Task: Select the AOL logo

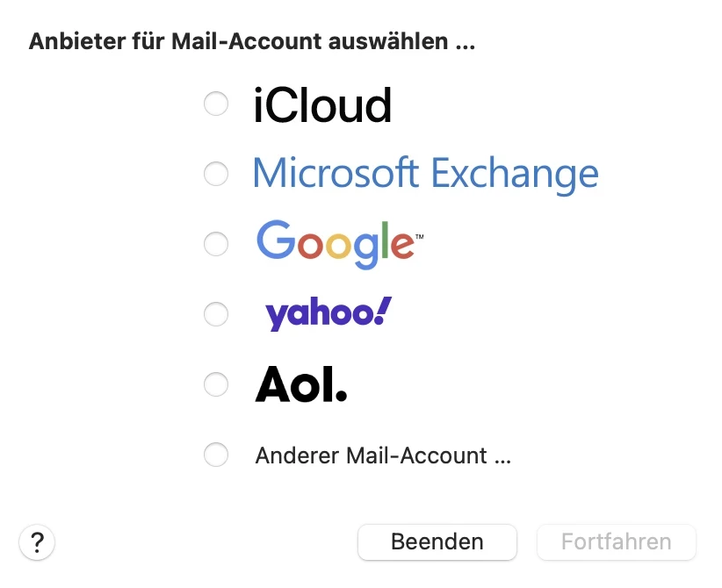Action: pos(300,384)
